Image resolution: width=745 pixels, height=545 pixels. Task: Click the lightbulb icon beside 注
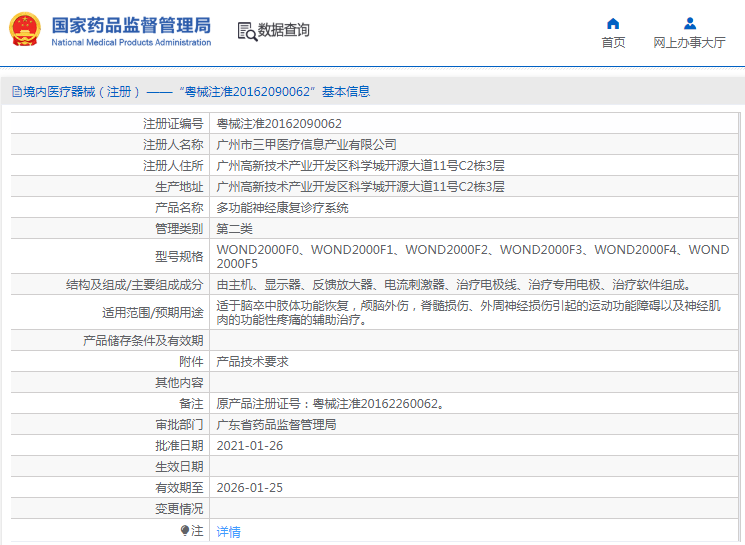coord(184,531)
